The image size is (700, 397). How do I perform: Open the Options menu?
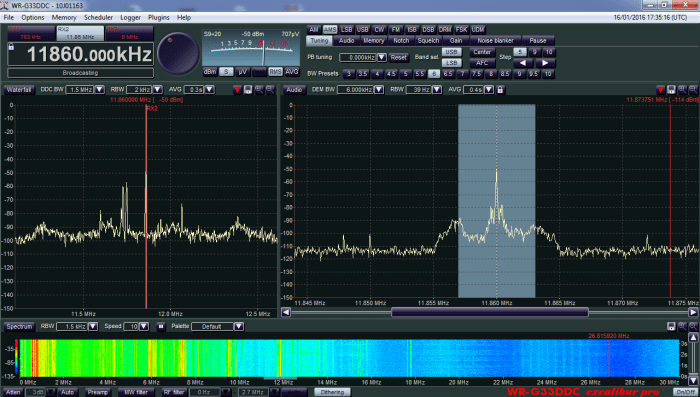33,17
